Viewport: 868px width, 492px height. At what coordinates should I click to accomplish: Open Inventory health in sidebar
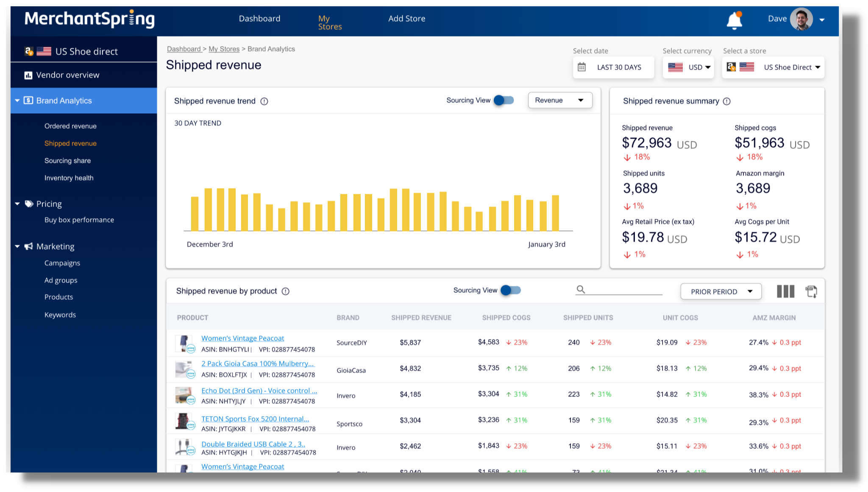[x=69, y=178]
